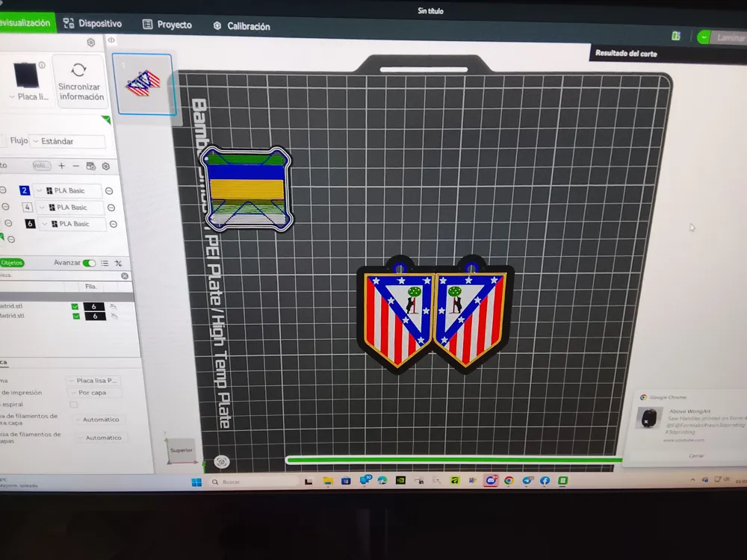Click filament 6 cell of second Madrid.stl
Viewport: 747px width, 560px height.
tap(95, 316)
